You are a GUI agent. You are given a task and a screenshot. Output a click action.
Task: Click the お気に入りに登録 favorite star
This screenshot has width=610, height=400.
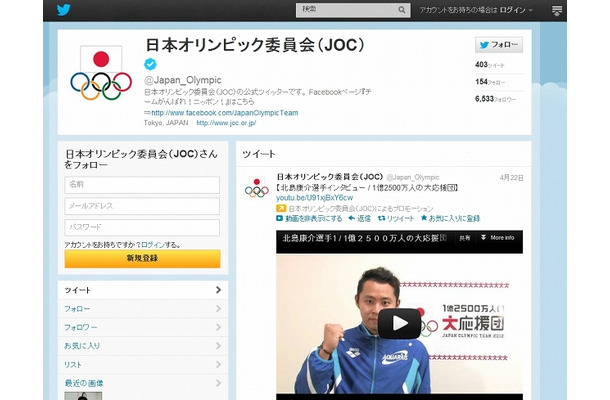(x=450, y=219)
